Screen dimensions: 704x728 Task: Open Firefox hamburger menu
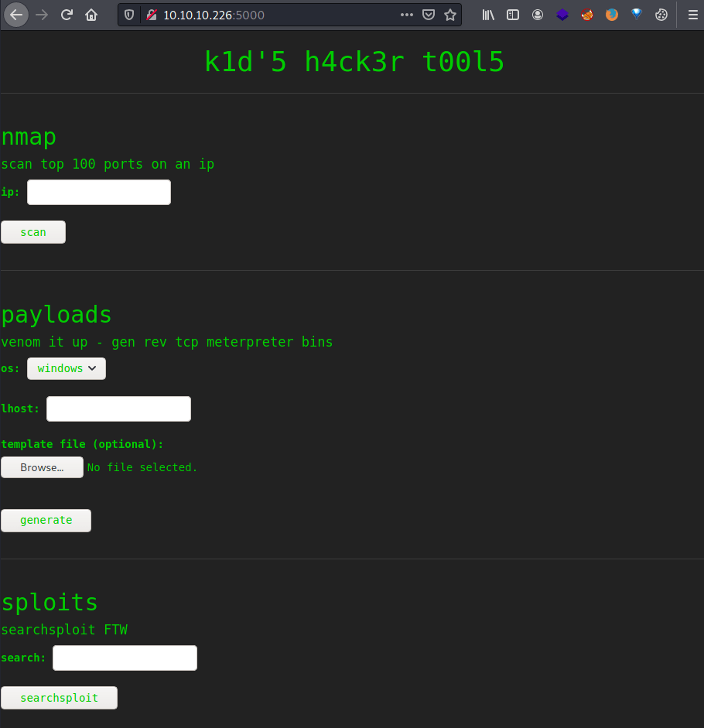[x=693, y=15]
